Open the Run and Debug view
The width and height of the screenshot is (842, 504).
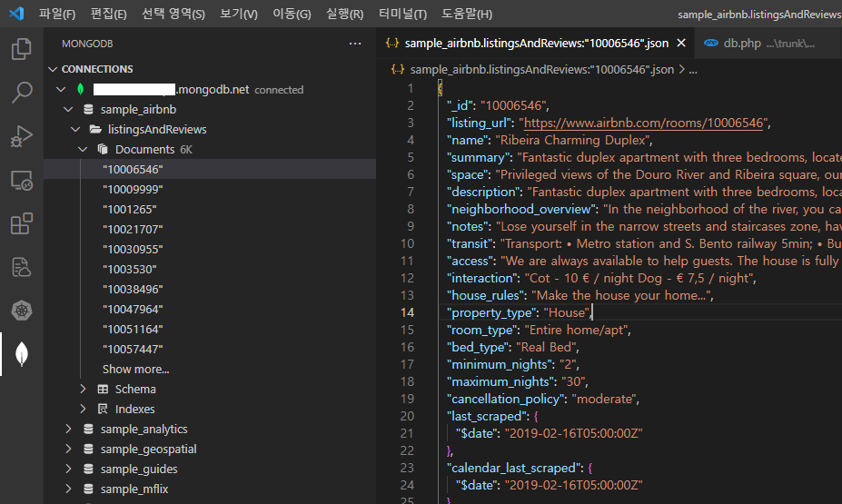tap(22, 136)
